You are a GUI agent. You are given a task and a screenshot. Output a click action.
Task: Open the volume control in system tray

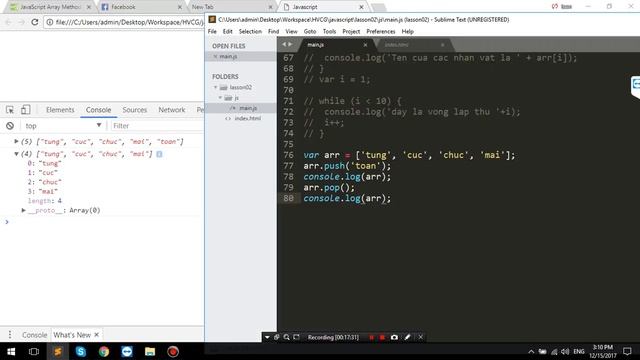(x=565, y=351)
